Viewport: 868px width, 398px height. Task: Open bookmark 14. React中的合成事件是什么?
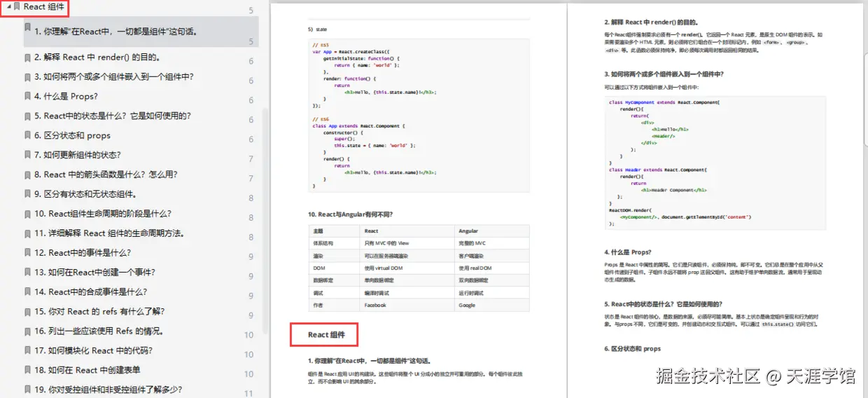coord(90,292)
